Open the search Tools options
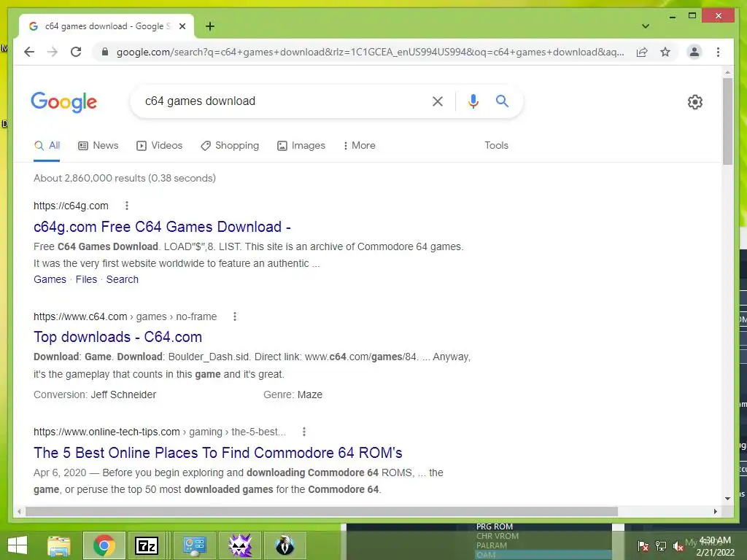747x560 pixels. [496, 146]
